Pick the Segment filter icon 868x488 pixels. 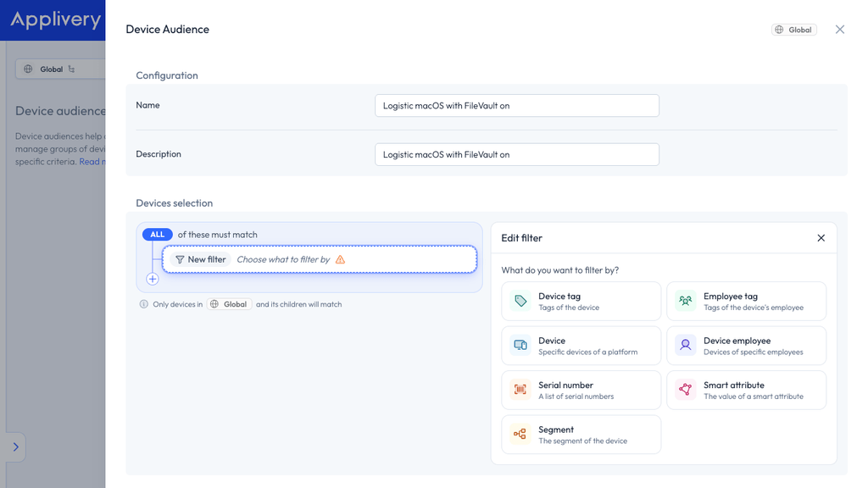point(520,435)
